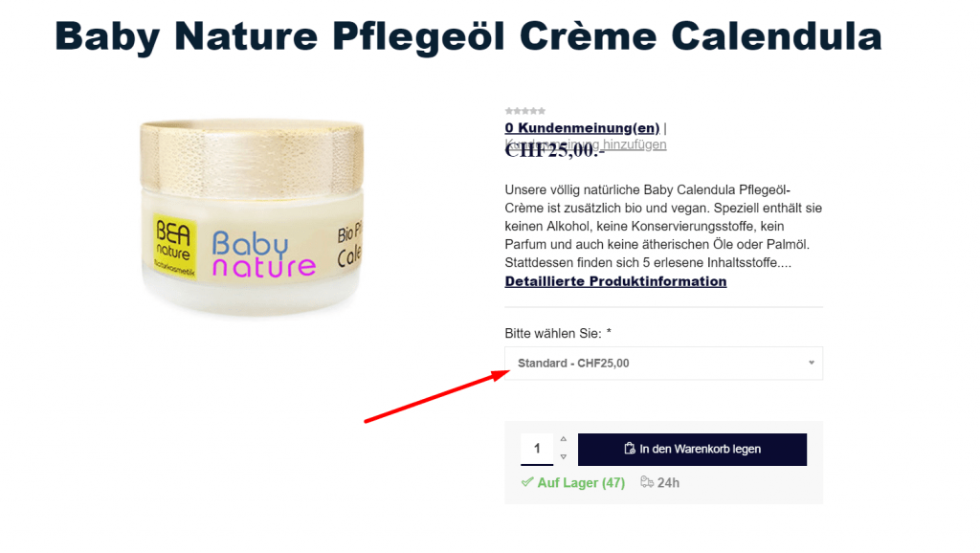The width and height of the screenshot is (980, 553).
Task: Click the product description paragraph
Action: [x=664, y=226]
